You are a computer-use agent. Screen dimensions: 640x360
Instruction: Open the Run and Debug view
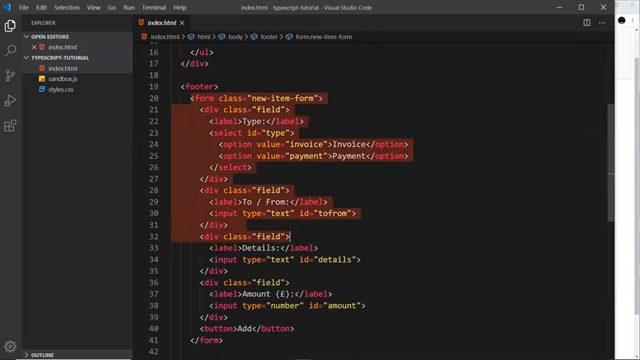(10, 100)
